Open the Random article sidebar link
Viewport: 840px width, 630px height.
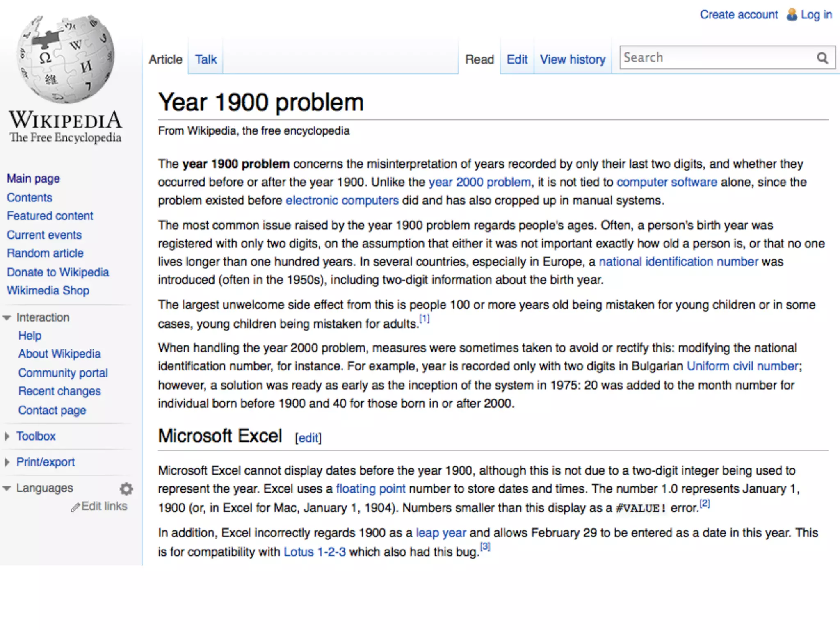point(45,253)
